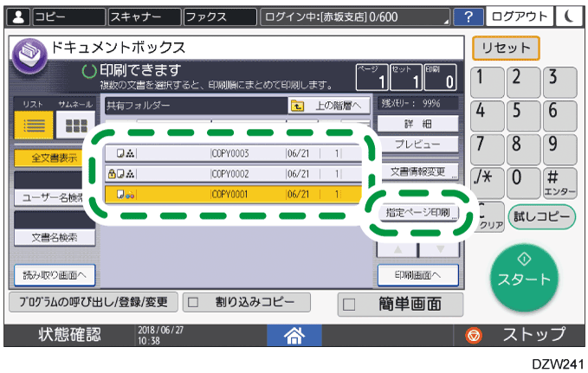
Task: Select the コピー tab
Action: 69,16
